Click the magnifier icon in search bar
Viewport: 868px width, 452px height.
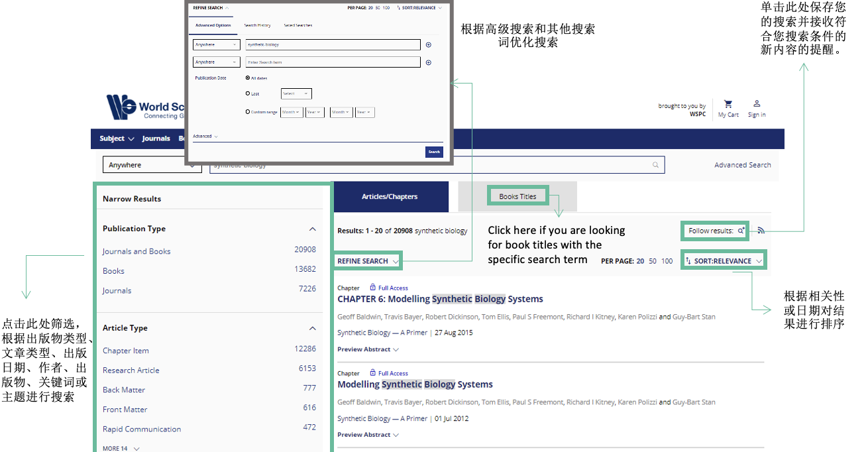point(655,165)
